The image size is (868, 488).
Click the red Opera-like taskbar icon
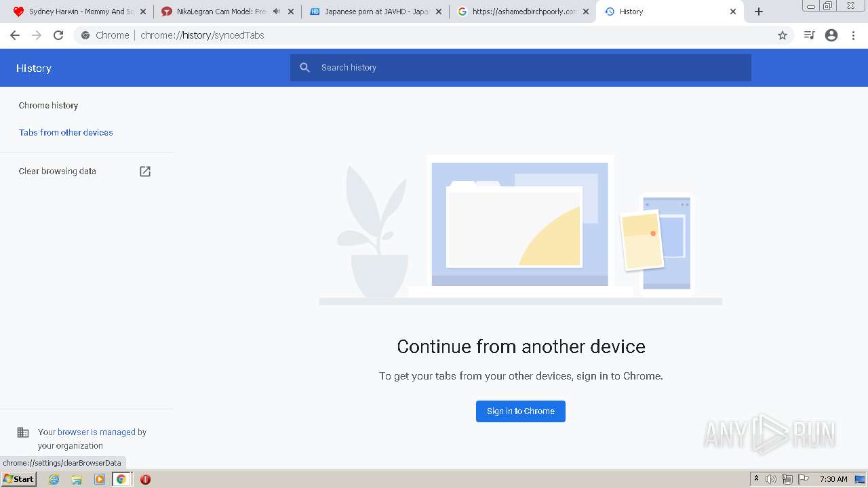pos(145,479)
